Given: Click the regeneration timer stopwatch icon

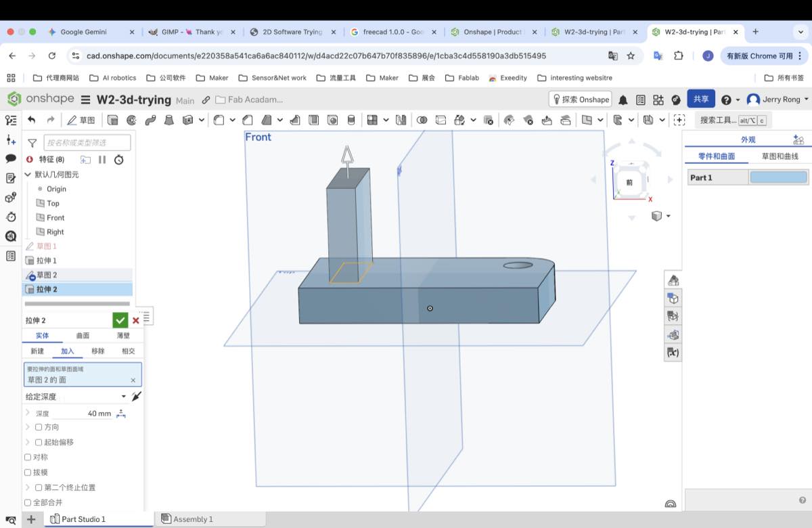Looking at the screenshot, I should point(119,160).
